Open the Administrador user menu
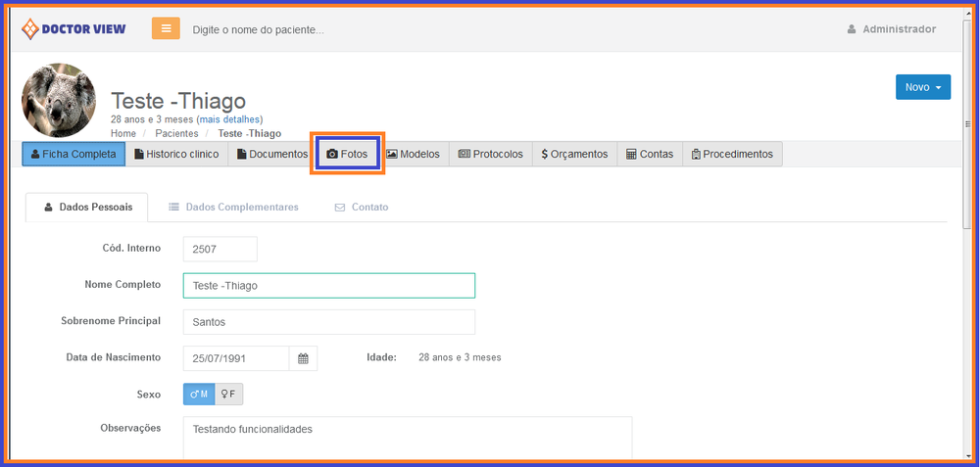 [891, 29]
